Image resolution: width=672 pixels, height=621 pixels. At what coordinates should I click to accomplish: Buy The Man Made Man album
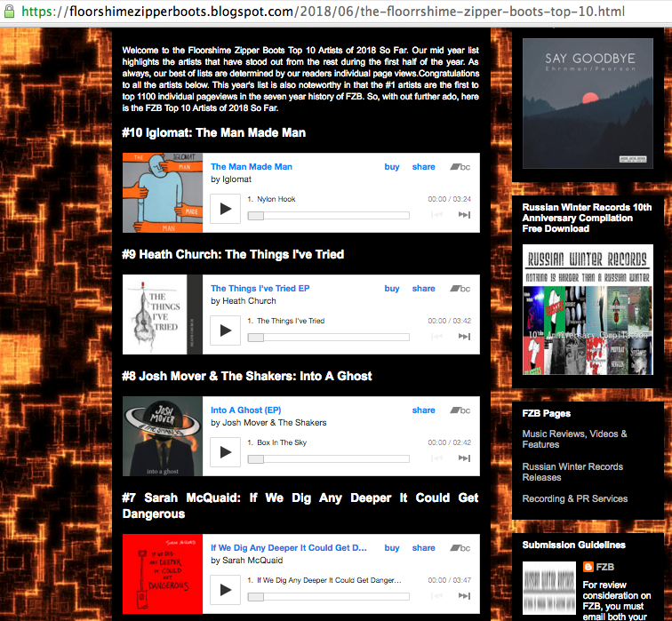(x=392, y=167)
